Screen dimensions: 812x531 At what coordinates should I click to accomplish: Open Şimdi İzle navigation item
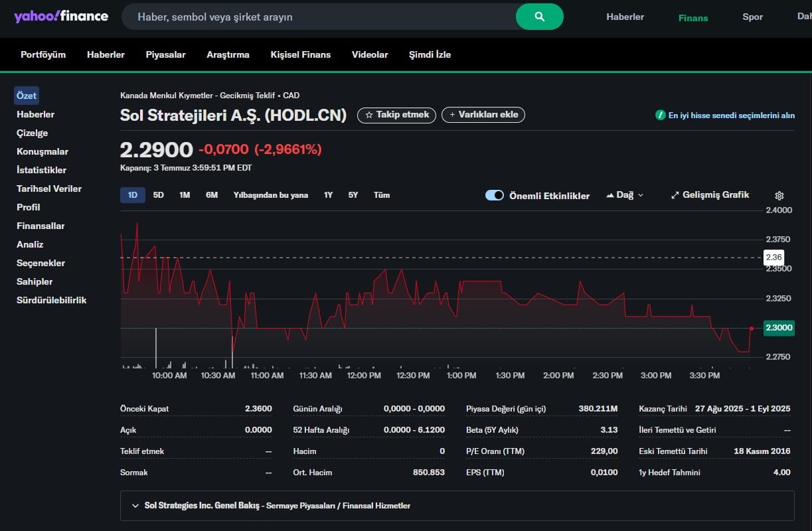430,54
